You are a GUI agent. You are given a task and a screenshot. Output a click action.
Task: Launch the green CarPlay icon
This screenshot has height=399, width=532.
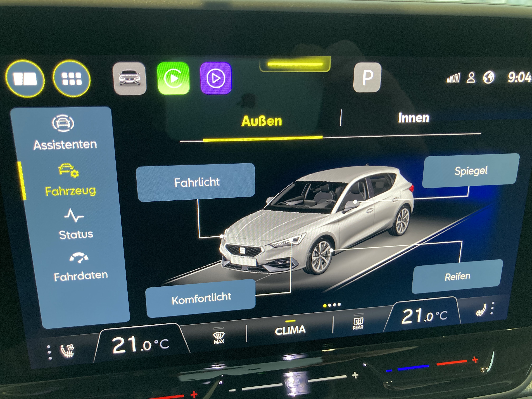(x=173, y=78)
